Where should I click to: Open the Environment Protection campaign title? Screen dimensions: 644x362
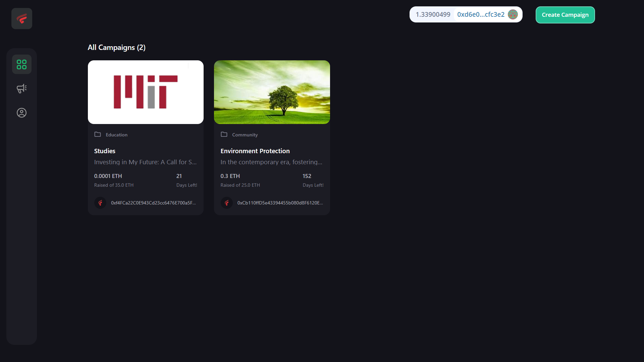coord(255,151)
